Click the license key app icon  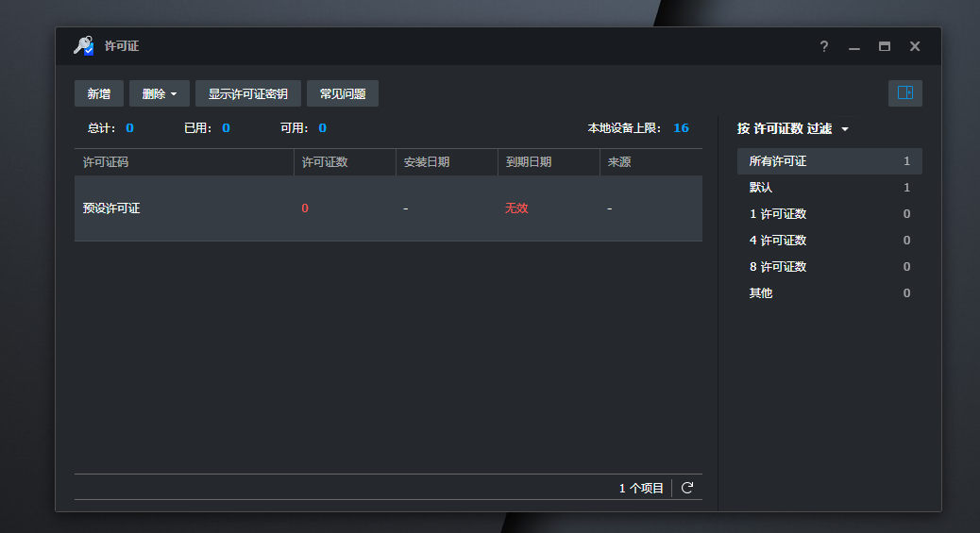[83, 45]
